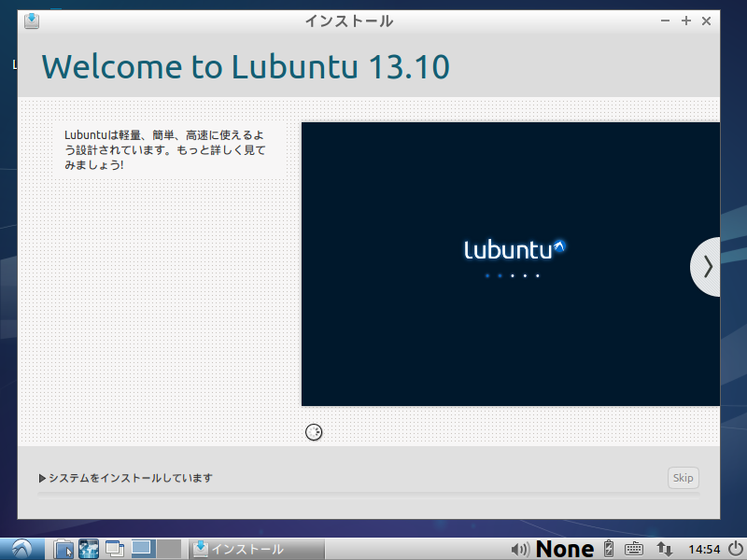Open the keyboard layout tray icon
This screenshot has width=747, height=560.
point(634,549)
